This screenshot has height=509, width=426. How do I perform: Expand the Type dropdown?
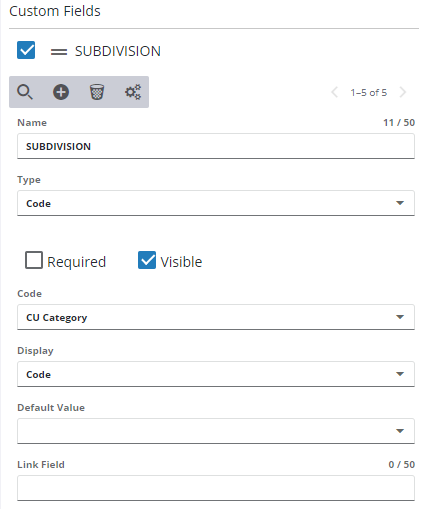[216, 203]
